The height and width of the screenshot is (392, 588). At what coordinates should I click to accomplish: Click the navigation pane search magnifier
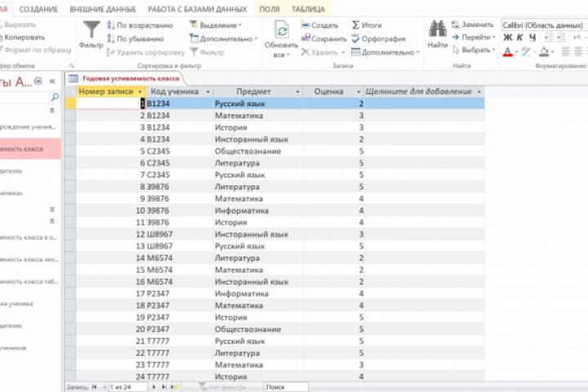coord(55,97)
